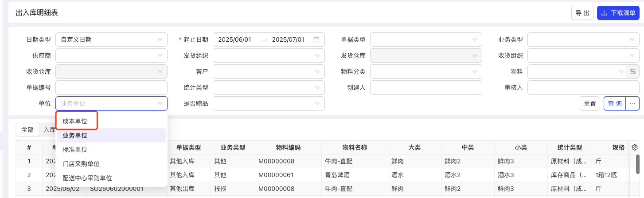Click the 查询 button

coord(615,103)
